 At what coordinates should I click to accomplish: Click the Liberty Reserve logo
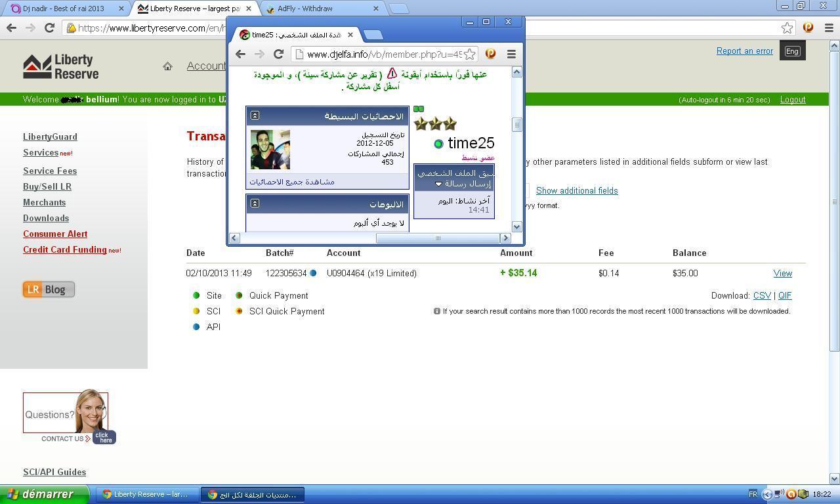click(x=60, y=66)
